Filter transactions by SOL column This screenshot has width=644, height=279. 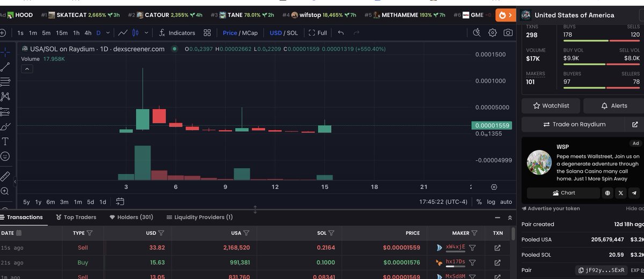(331, 233)
